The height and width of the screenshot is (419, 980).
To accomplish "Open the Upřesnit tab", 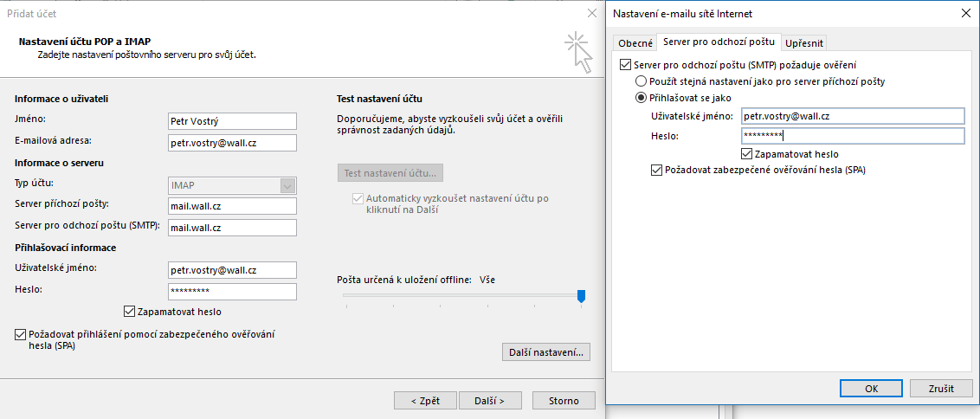I will tap(804, 43).
